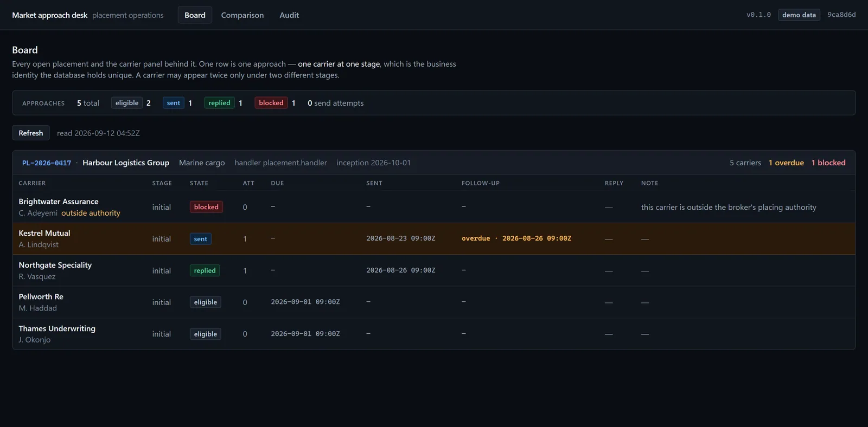Click the read timestamp beside Refresh

(x=98, y=133)
